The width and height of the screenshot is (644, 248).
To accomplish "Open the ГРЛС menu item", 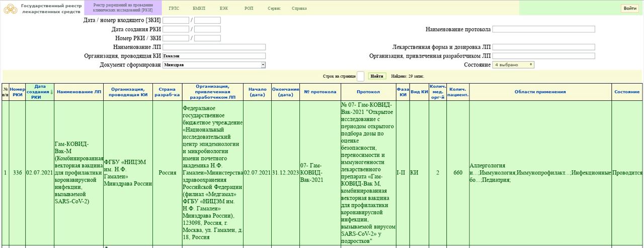I will (x=174, y=9).
